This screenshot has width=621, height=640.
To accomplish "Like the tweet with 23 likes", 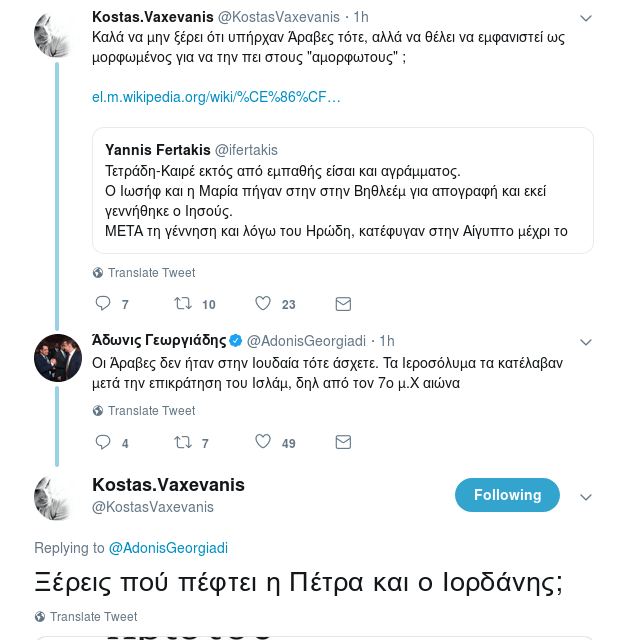I will tap(263, 304).
